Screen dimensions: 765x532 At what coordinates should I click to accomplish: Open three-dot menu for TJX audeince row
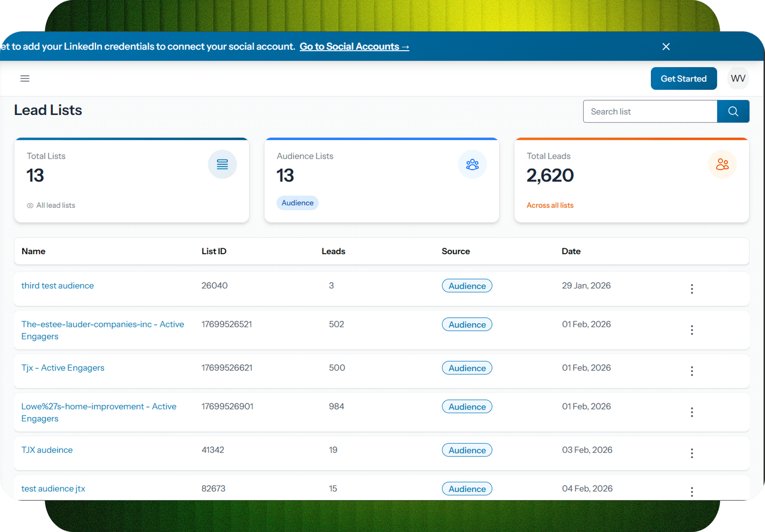pos(692,453)
